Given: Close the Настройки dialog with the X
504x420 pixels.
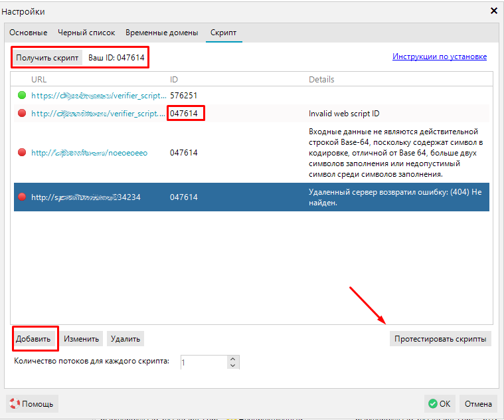Looking at the screenshot, I should coord(494,11).
